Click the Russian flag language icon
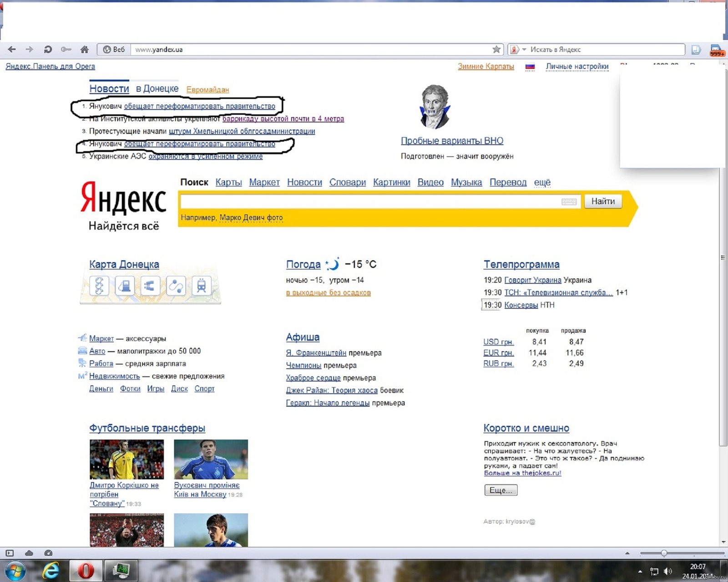 (530, 67)
